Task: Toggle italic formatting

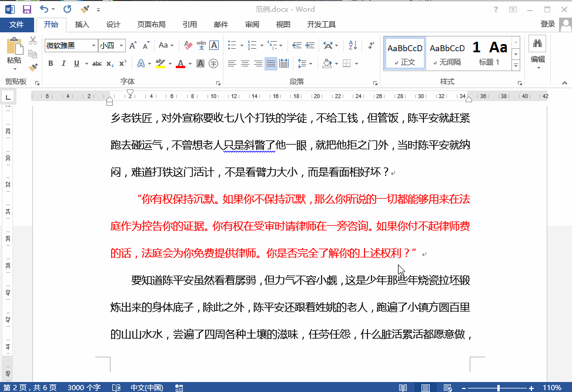Action: click(63, 63)
